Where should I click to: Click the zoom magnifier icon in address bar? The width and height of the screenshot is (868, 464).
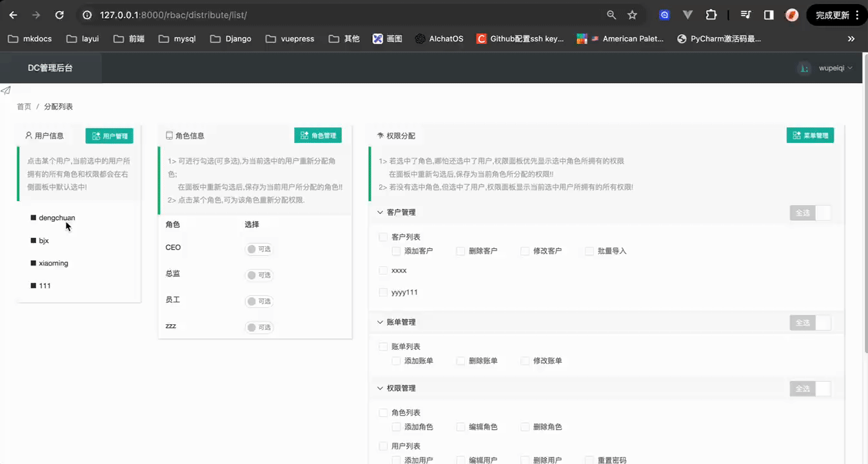(x=611, y=15)
